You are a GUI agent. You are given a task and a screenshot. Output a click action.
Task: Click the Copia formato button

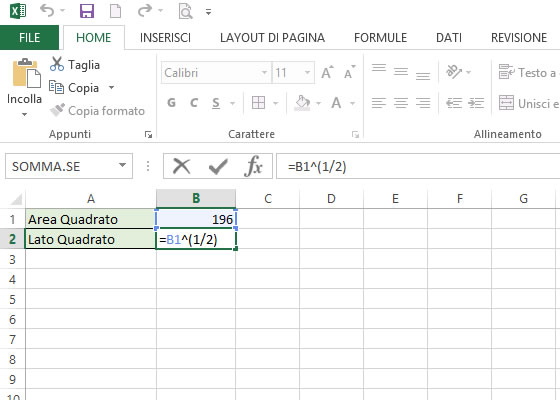tap(97, 110)
